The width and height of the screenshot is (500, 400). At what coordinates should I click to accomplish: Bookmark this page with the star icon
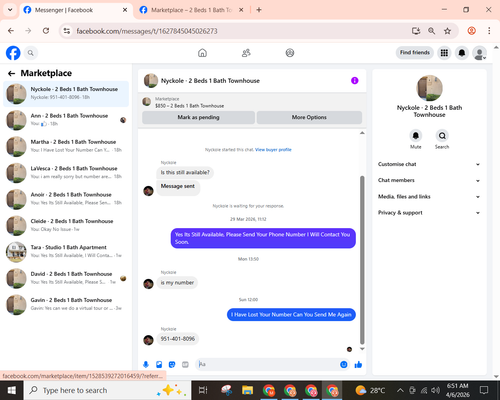click(x=447, y=31)
